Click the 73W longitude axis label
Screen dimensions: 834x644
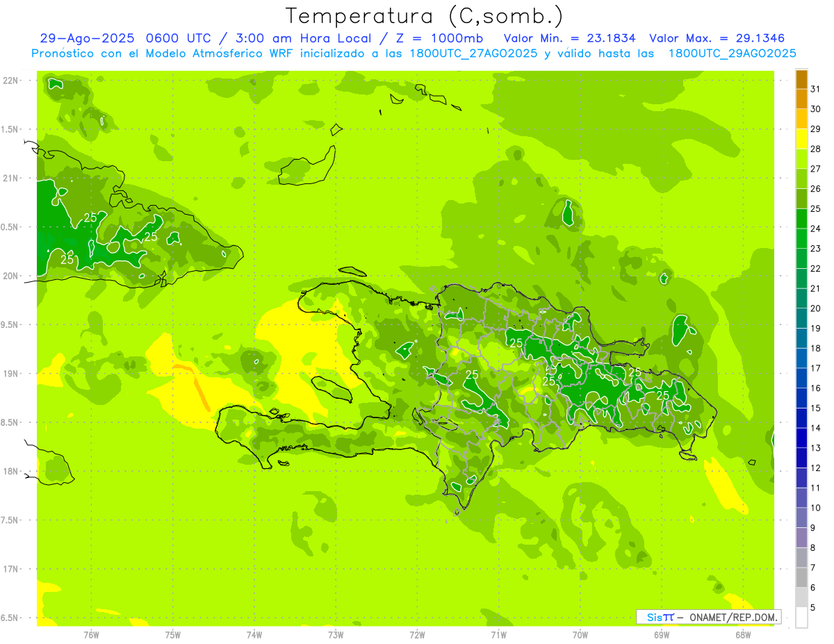click(x=336, y=635)
